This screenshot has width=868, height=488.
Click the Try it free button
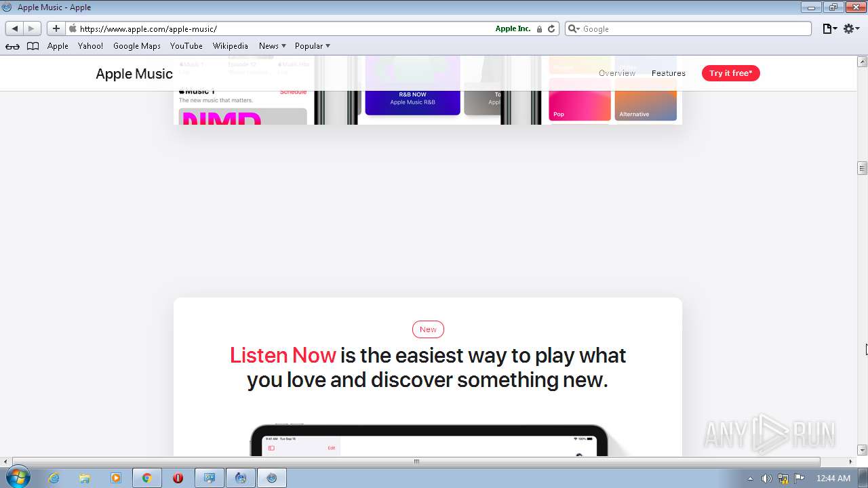731,73
